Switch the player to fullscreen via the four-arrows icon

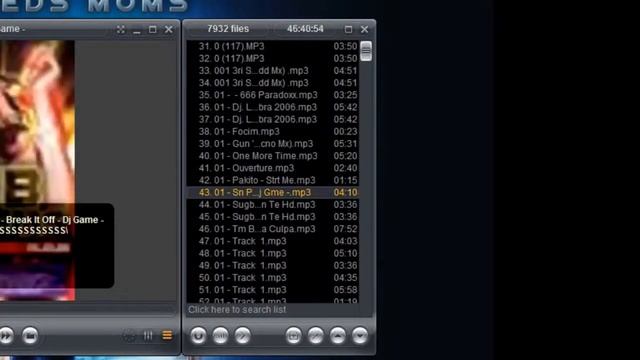pos(120,29)
